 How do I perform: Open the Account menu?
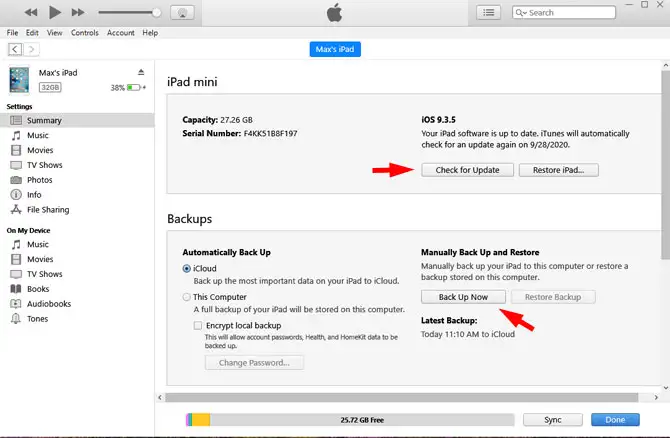pyautogui.click(x=120, y=32)
